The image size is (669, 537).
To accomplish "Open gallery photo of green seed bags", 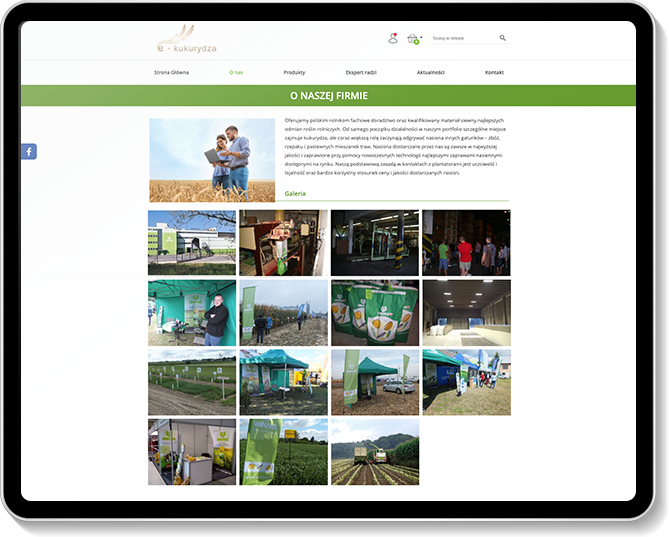I will [x=375, y=312].
